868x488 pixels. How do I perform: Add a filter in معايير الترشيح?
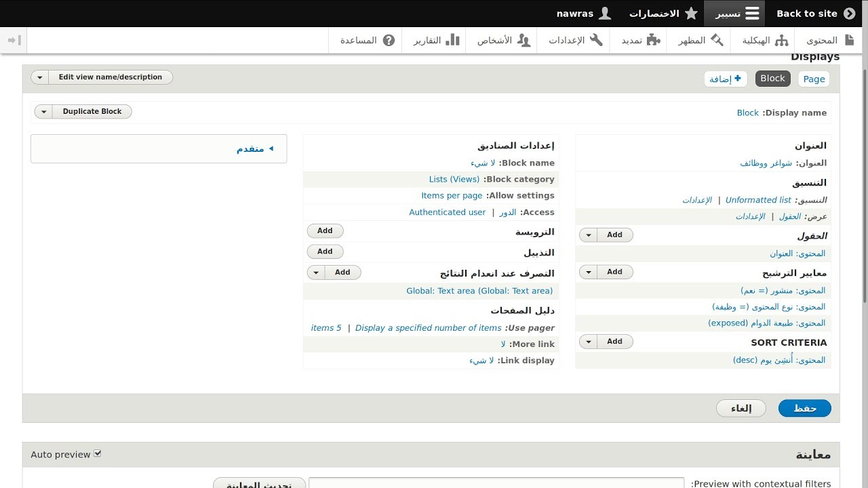pos(615,272)
